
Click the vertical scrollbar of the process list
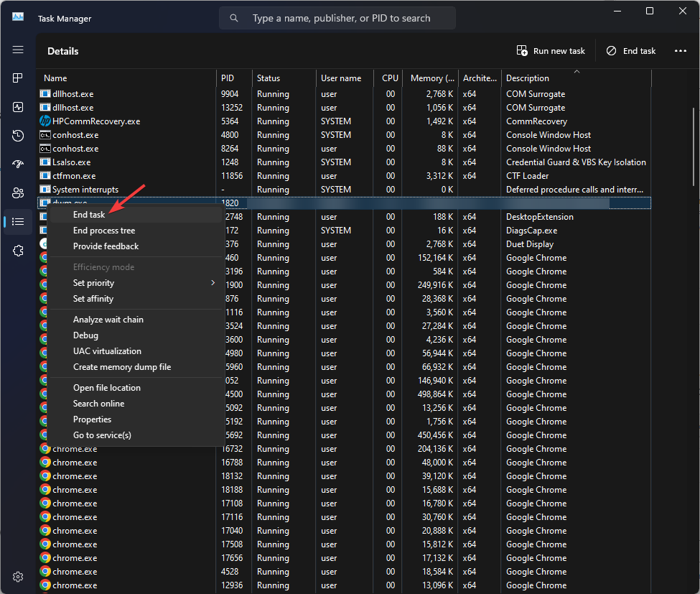pos(694,147)
